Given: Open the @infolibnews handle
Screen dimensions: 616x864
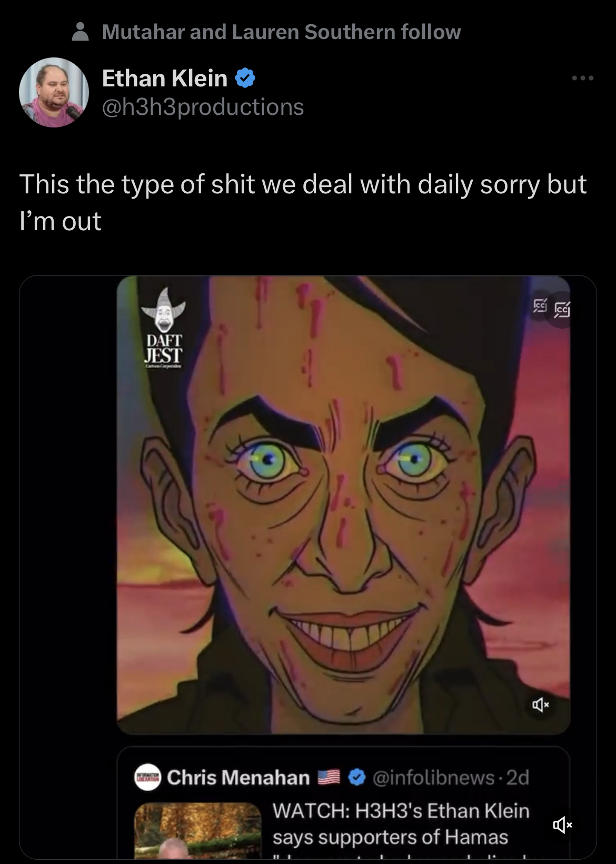Looking at the screenshot, I should [x=433, y=778].
